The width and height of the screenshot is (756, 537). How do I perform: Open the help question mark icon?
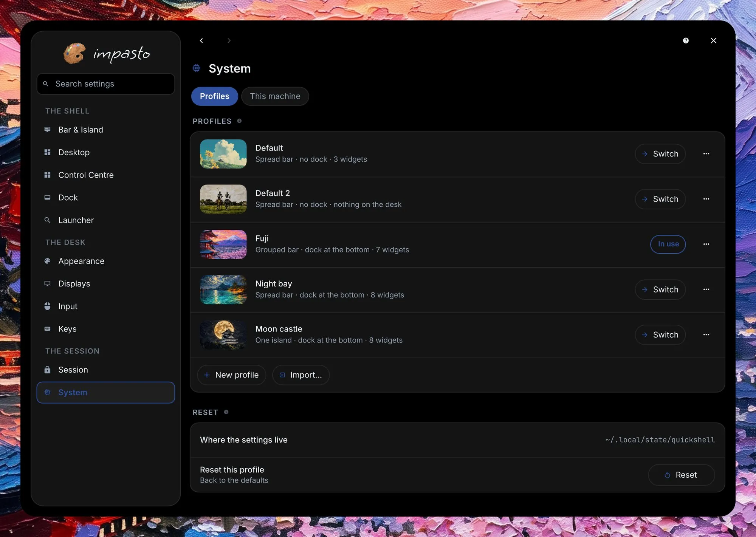[686, 40]
